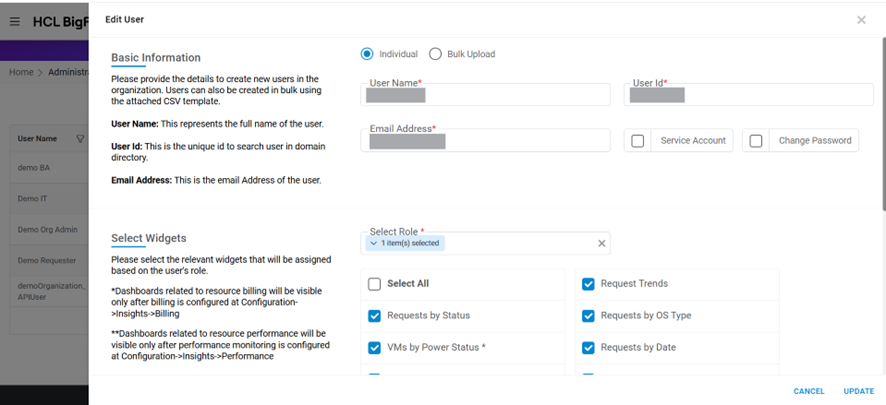
Task: Uncheck VMs by Power Status widget
Action: pyautogui.click(x=374, y=348)
